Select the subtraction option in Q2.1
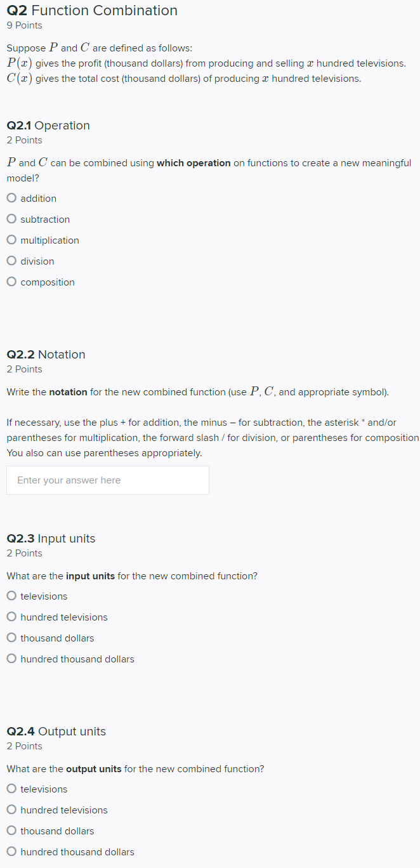Viewport: 420px width, 868px height. click(x=11, y=219)
